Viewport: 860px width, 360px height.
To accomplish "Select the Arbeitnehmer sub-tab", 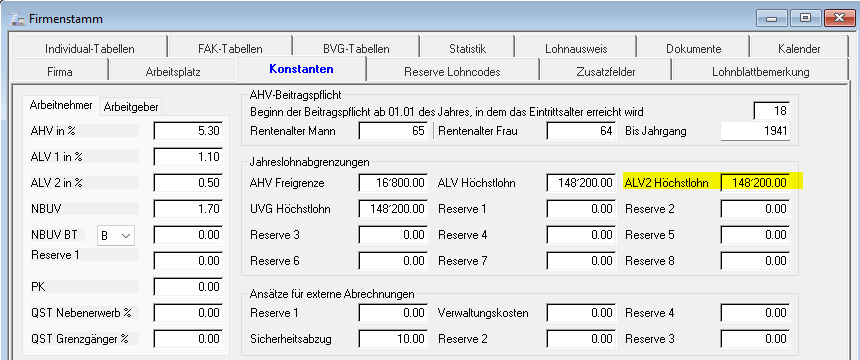I will click(61, 105).
